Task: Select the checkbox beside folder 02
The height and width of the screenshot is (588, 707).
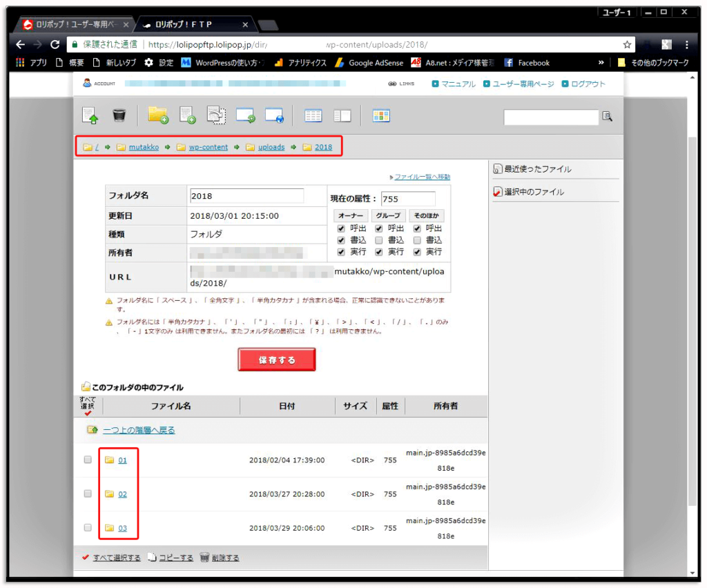Action: 88,494
